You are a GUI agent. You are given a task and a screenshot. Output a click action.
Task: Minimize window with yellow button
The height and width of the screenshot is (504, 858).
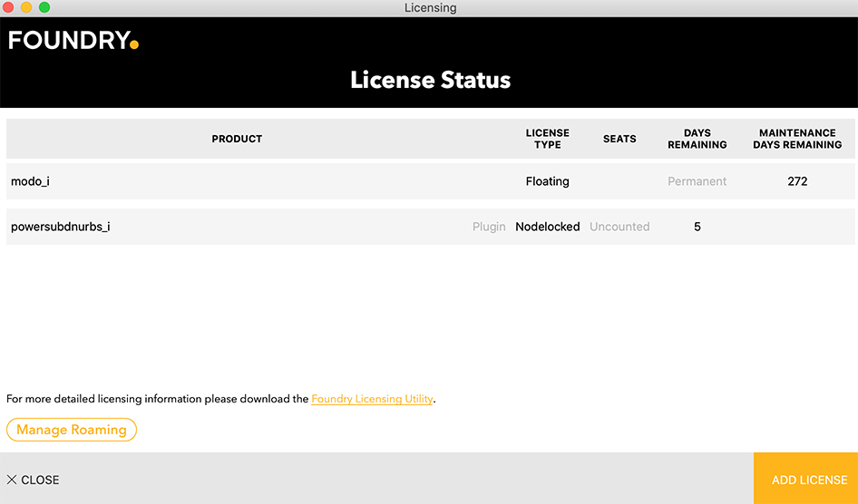(x=26, y=7)
